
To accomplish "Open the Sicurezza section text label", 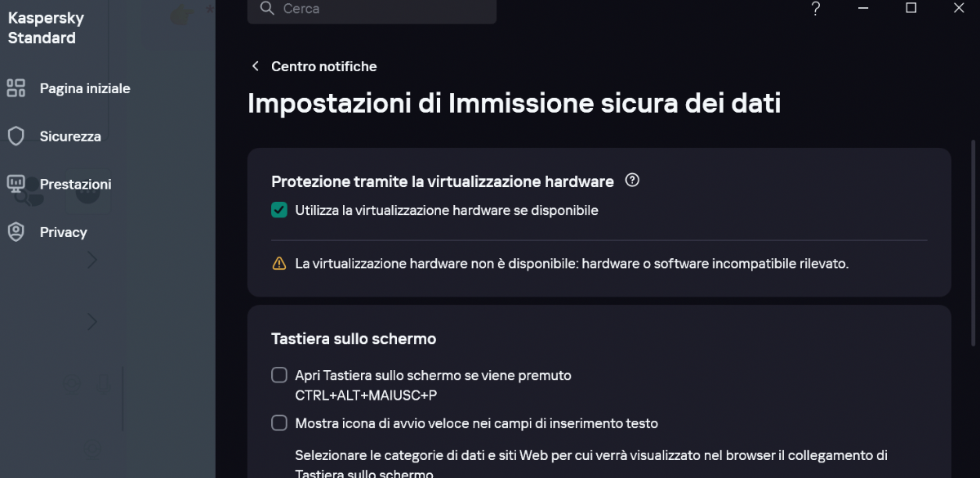I will [x=70, y=136].
